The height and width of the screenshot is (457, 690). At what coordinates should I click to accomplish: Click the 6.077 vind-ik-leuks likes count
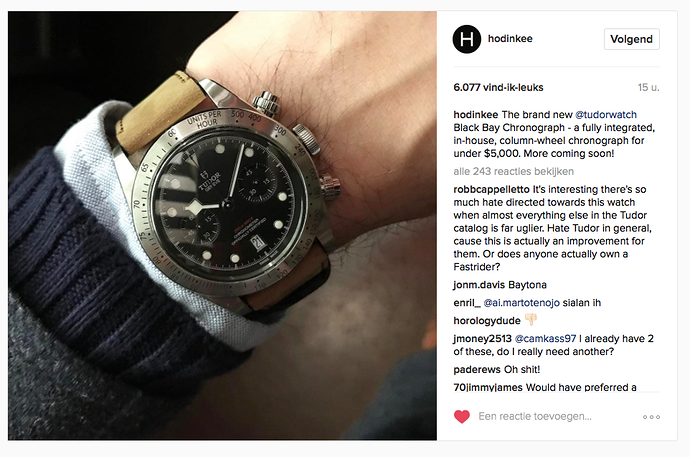coord(498,88)
